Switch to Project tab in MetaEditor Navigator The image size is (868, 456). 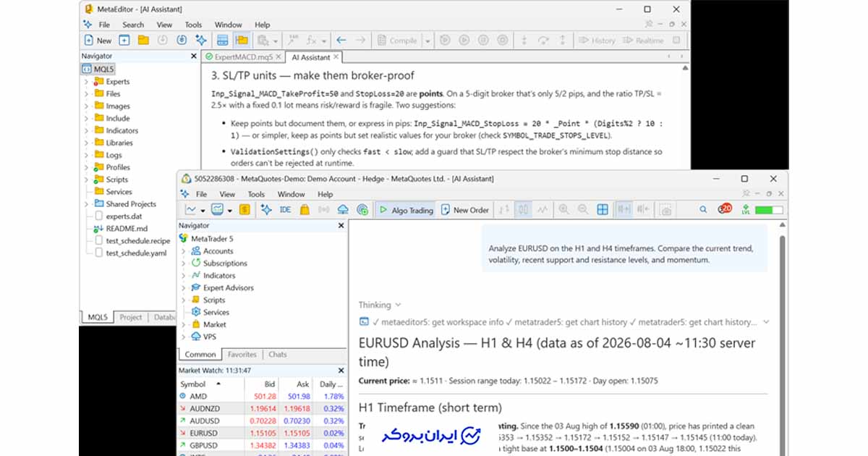[131, 317]
